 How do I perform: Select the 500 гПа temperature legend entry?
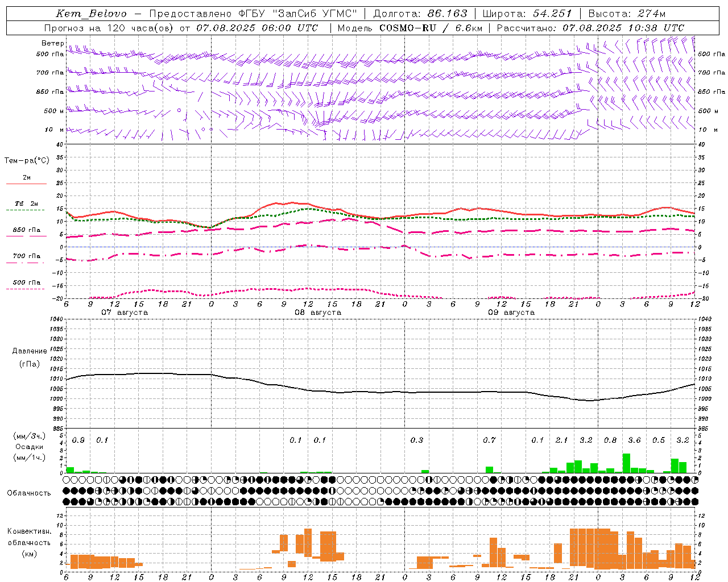(26, 282)
